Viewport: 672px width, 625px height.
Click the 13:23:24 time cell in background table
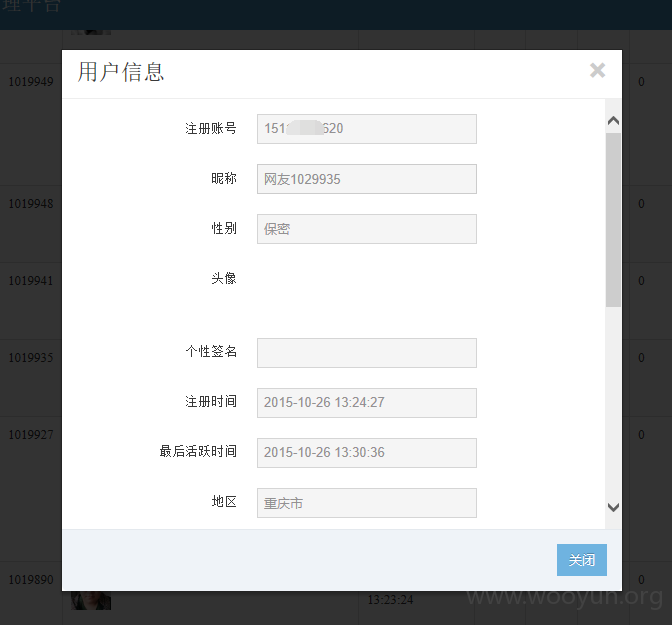[390, 599]
